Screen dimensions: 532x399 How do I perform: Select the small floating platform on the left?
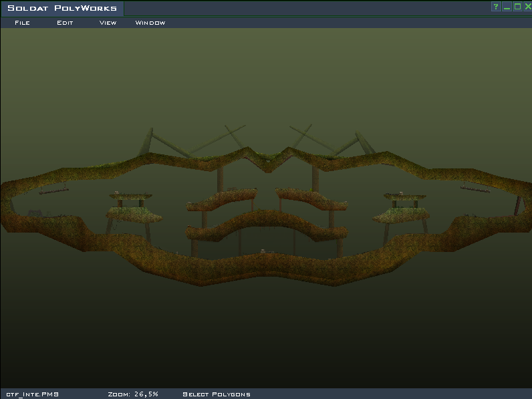tap(134, 214)
